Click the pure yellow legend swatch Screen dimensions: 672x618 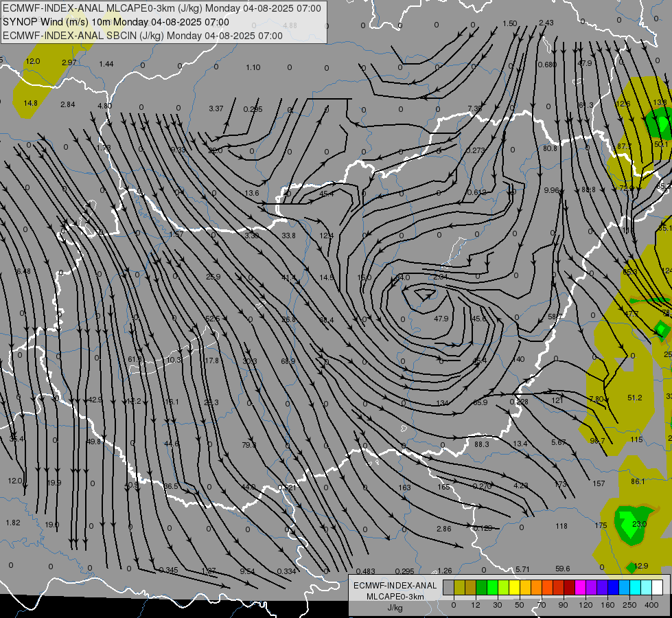click(x=514, y=587)
